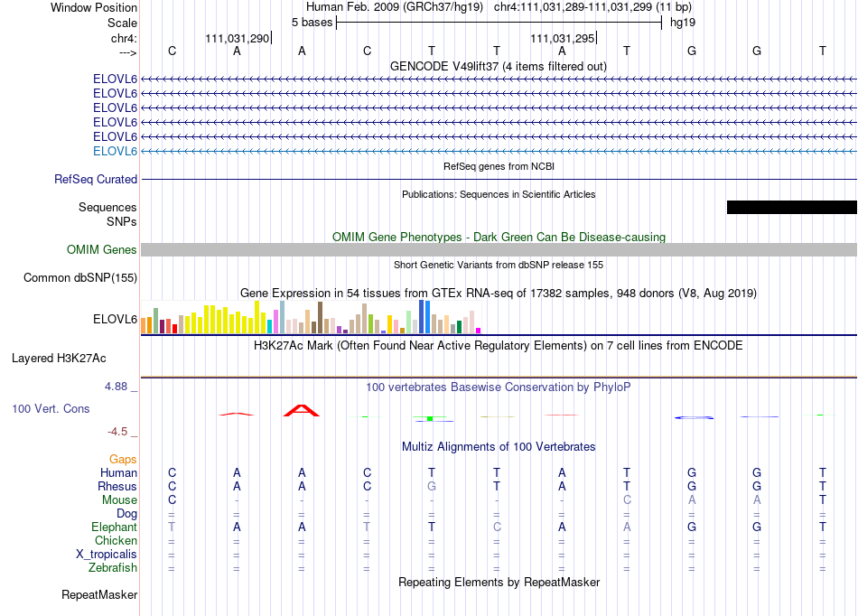Click the 5 bases scale bar label

(312, 23)
